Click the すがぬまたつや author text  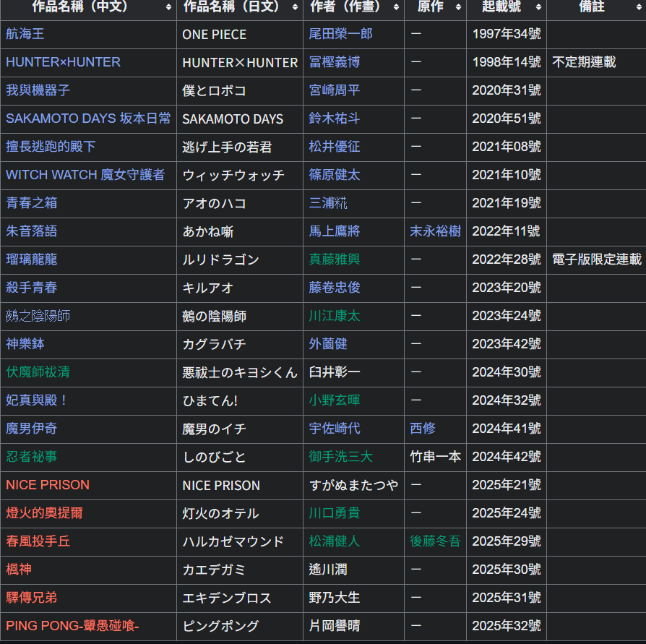tap(354, 486)
